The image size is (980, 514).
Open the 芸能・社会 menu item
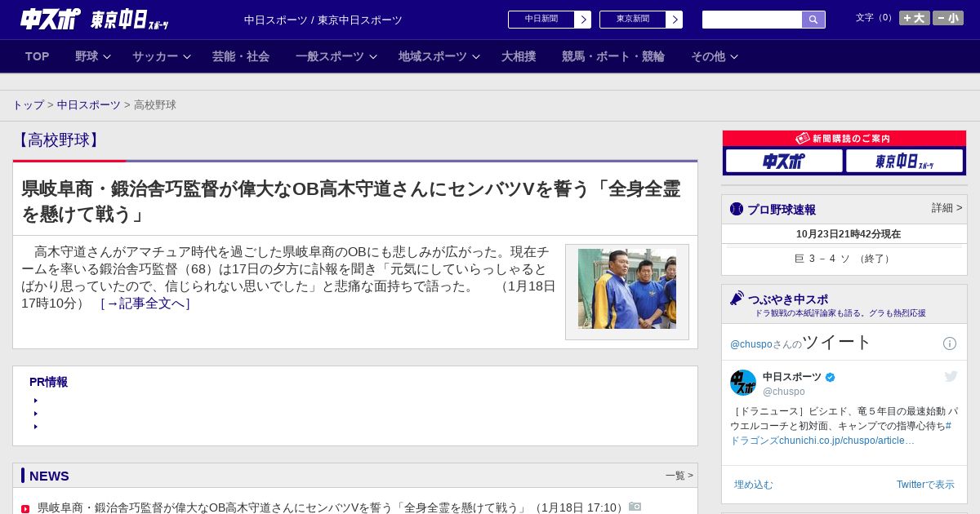click(241, 56)
